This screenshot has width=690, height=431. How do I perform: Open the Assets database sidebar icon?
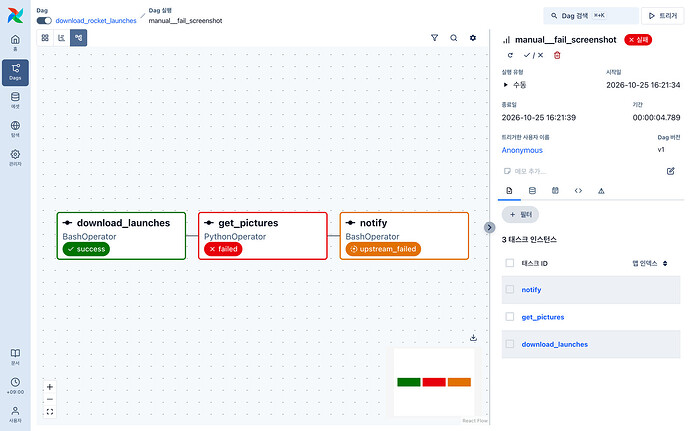click(x=15, y=100)
